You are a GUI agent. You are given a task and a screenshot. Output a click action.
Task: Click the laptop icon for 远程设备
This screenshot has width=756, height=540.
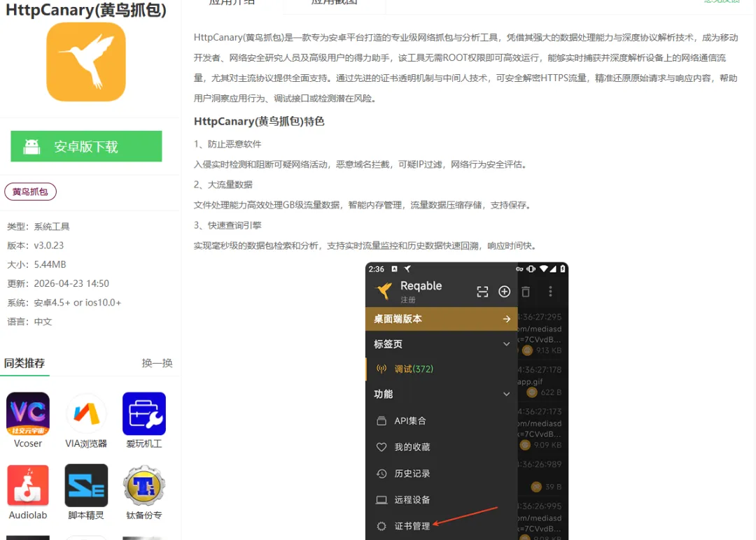[x=381, y=500]
